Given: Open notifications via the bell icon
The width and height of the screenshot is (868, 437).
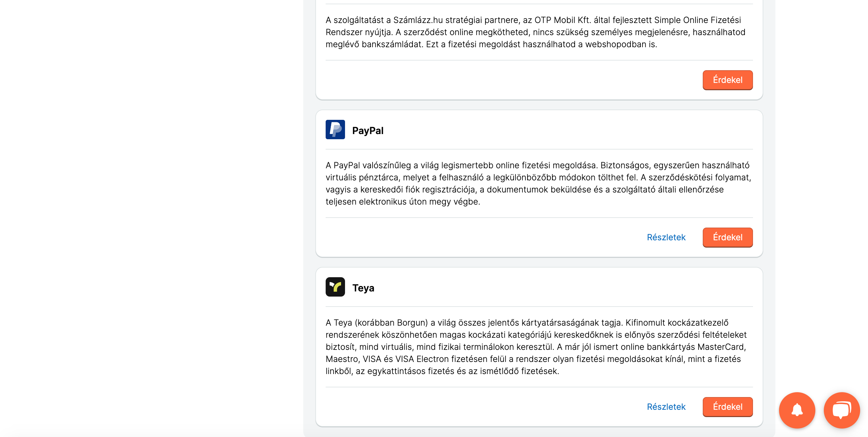Looking at the screenshot, I should (797, 410).
